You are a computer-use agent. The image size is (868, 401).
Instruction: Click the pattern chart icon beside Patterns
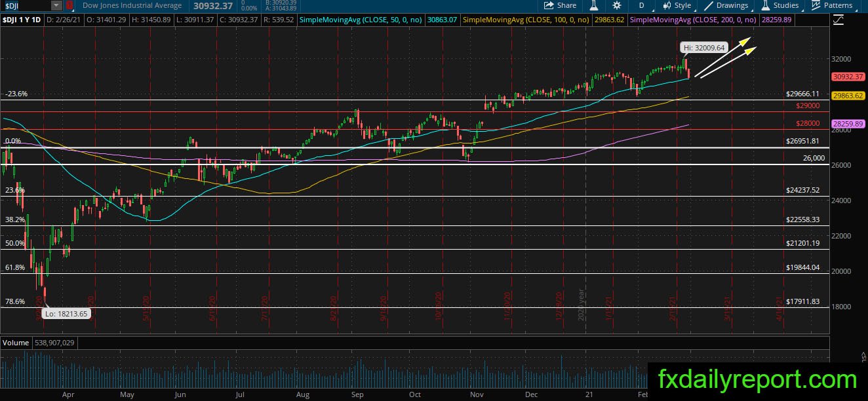tap(816, 5)
